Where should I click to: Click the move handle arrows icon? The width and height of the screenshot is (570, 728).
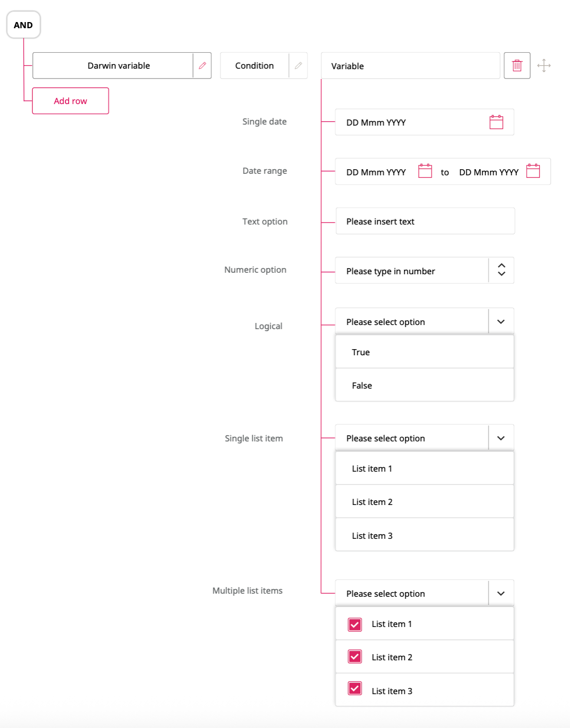tap(544, 66)
